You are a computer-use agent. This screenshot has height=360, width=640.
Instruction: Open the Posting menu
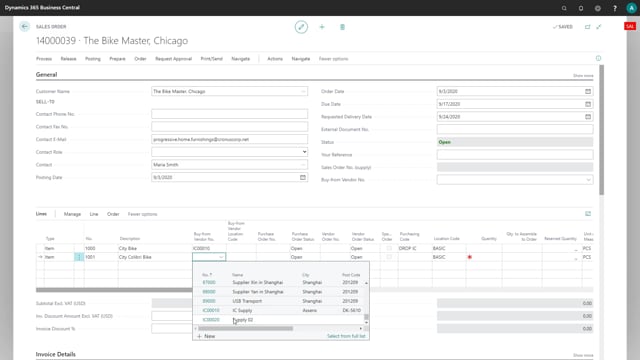coord(93,59)
